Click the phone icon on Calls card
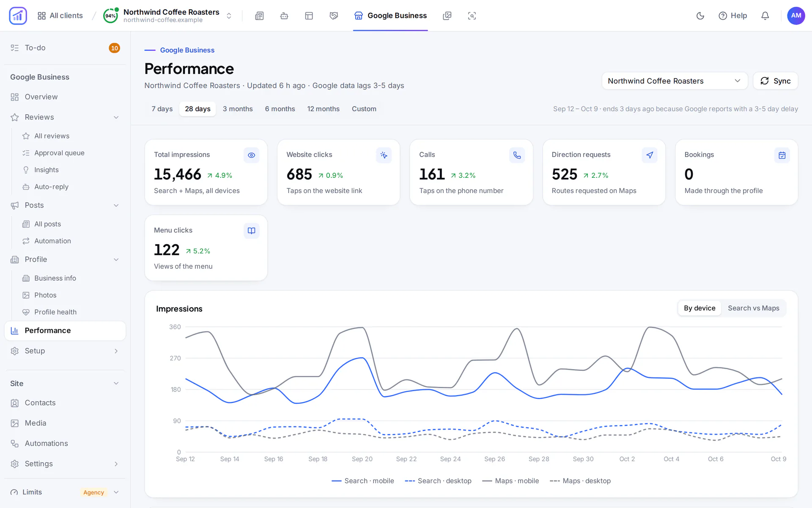This screenshot has width=812, height=508. 517,155
